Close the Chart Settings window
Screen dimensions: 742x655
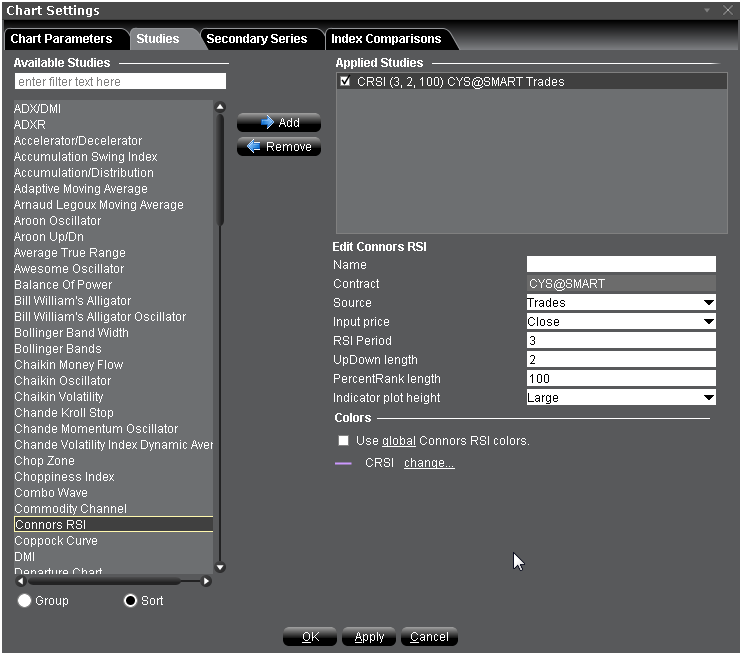coord(727,10)
